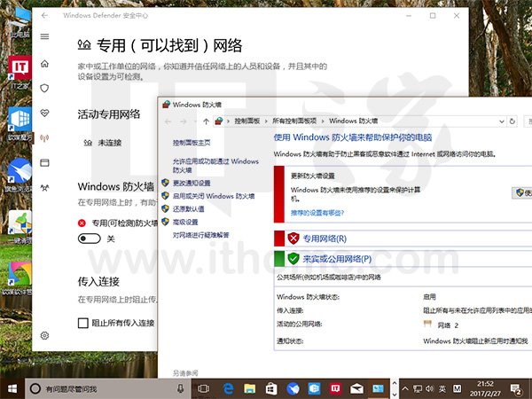
Task: Click the up arrow in firewall window
Action: point(206,121)
